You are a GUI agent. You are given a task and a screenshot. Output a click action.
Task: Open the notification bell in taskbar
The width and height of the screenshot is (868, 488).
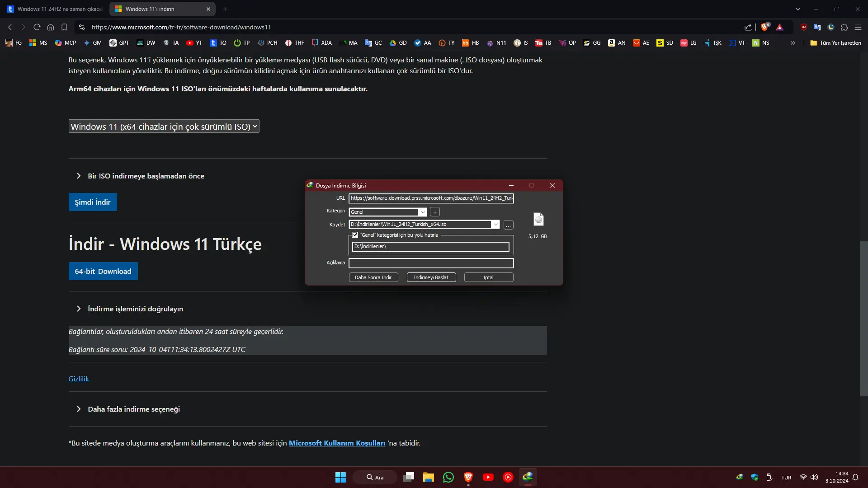pos(855,477)
